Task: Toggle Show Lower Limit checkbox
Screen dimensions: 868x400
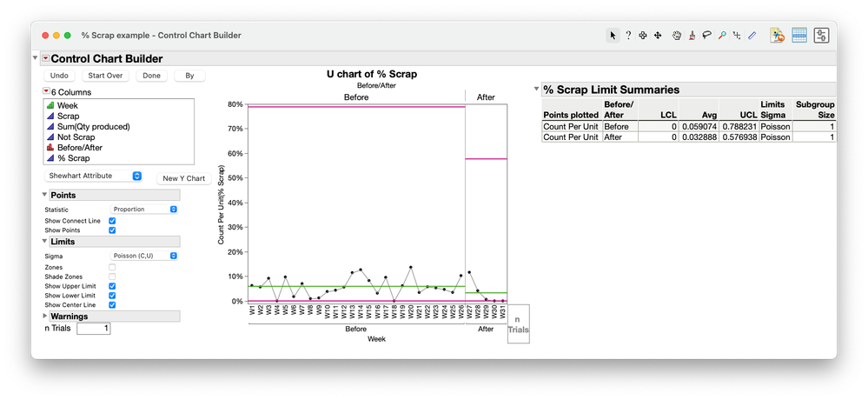Action: click(x=112, y=296)
